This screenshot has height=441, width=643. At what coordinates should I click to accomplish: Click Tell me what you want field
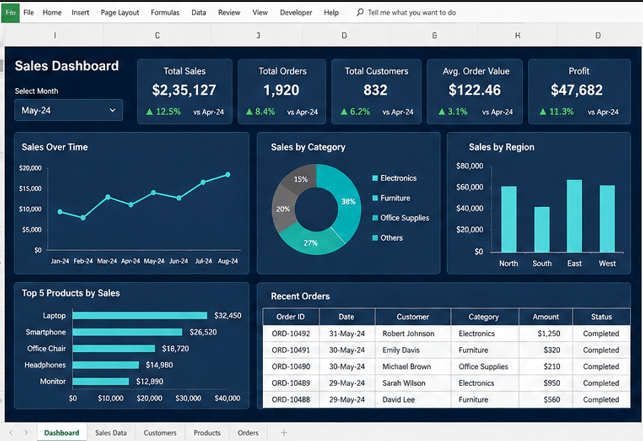pos(412,12)
